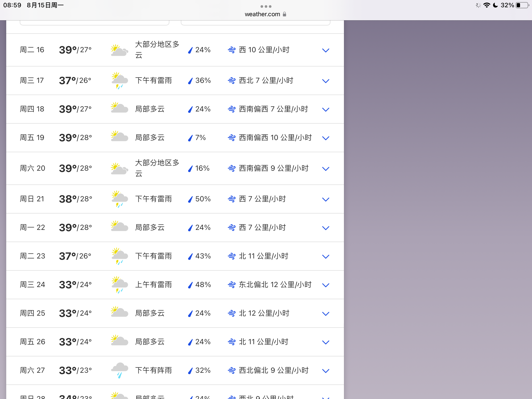Expand the 周三 24 row arrow
Viewport: 532px width, 399px height.
(x=325, y=285)
